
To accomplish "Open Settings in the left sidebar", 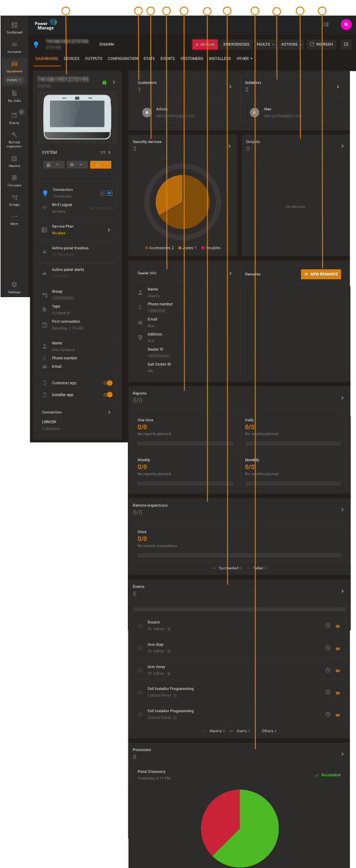I will [x=14, y=288].
